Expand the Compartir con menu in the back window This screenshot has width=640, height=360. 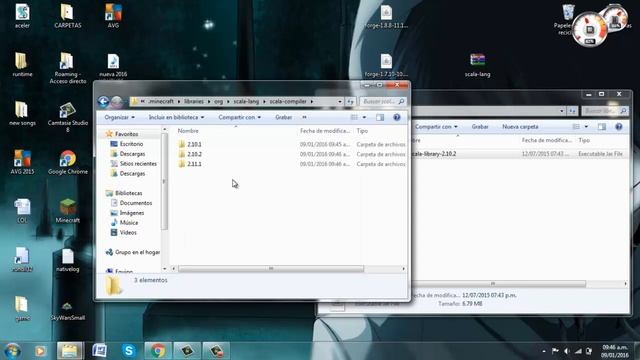coord(436,127)
